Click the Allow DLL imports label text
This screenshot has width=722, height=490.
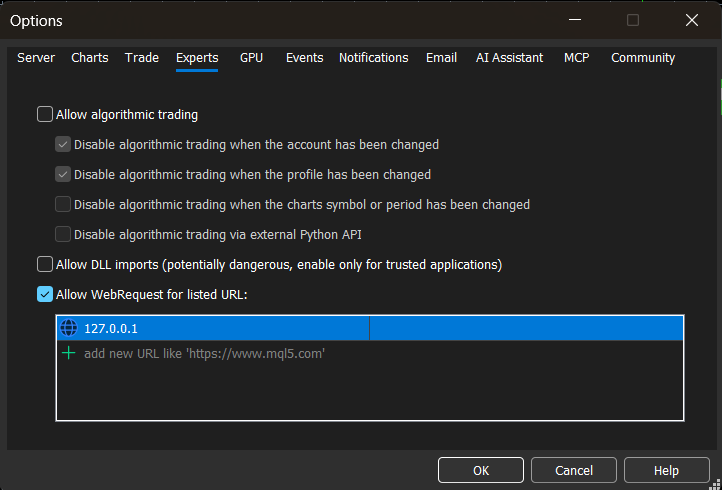pos(279,265)
